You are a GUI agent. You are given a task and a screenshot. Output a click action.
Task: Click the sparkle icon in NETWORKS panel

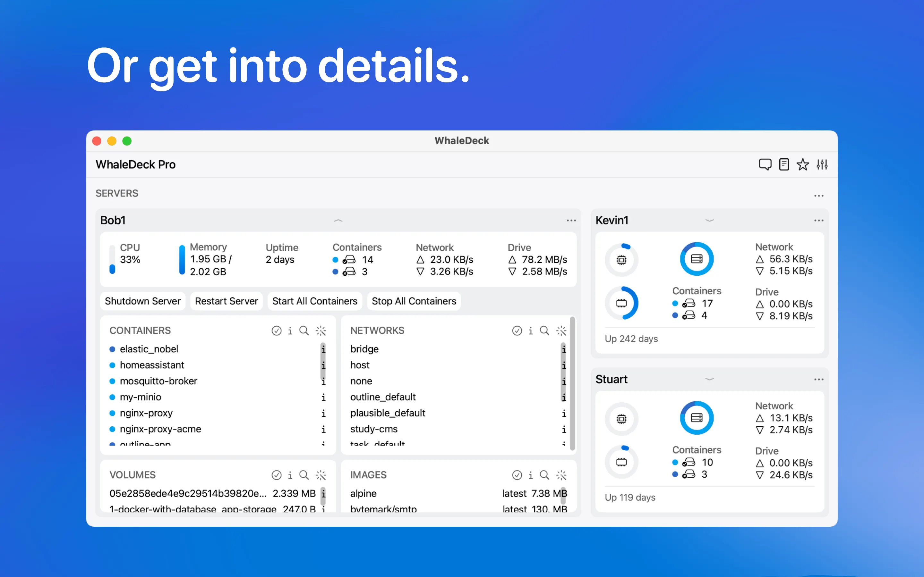(561, 330)
